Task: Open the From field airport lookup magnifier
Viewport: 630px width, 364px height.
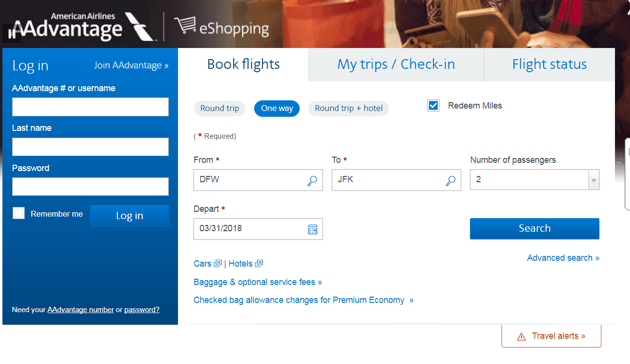Action: (311, 180)
